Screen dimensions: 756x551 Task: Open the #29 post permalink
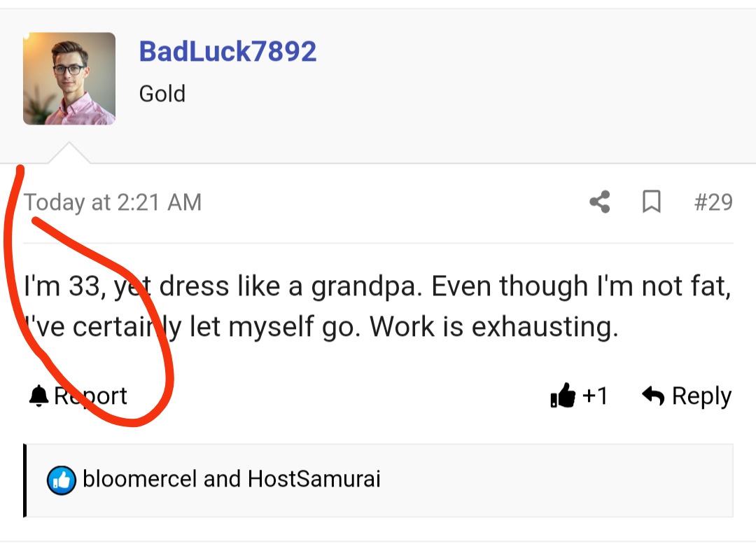(x=713, y=202)
